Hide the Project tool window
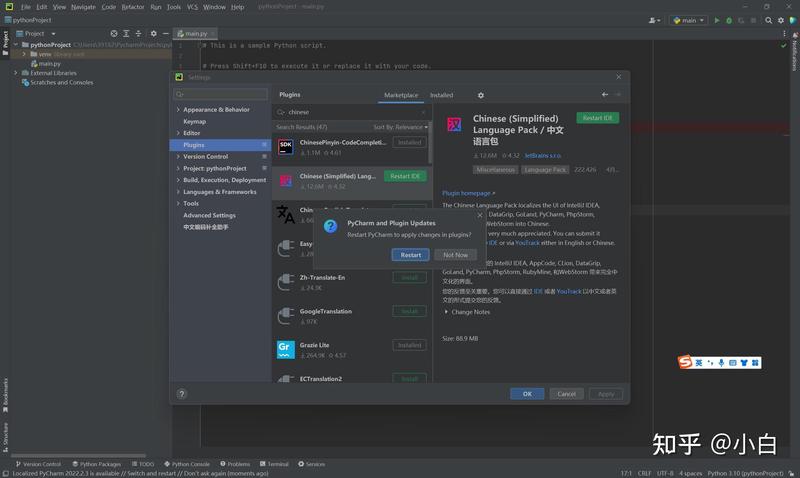This screenshot has height=478, width=800. click(165, 34)
